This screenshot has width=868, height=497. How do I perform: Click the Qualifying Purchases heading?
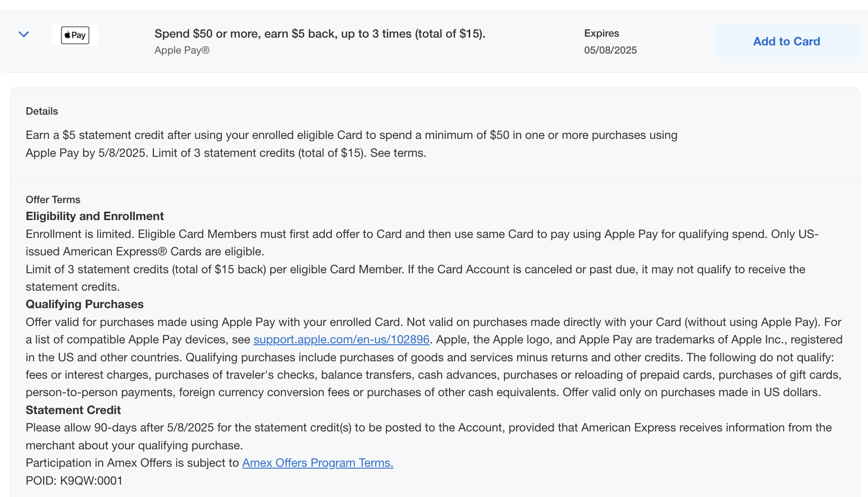point(84,304)
